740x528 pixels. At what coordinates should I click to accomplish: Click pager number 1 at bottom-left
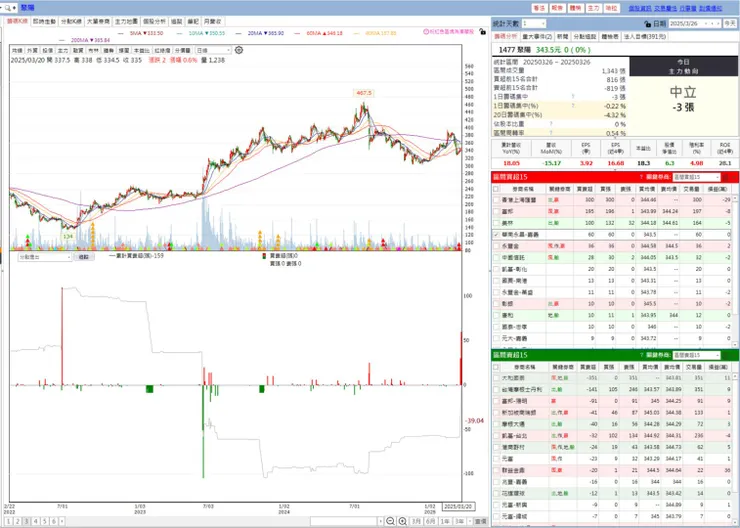[x=8, y=521]
